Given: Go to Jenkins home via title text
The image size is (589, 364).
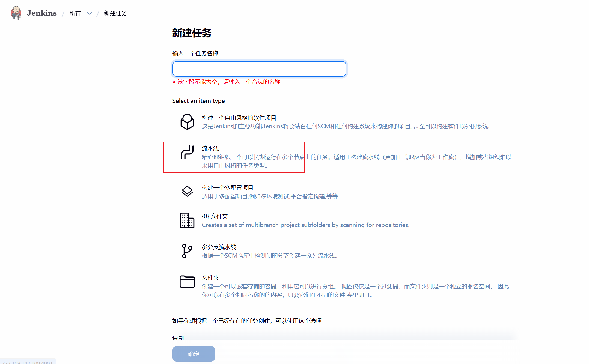Looking at the screenshot, I should (x=42, y=13).
